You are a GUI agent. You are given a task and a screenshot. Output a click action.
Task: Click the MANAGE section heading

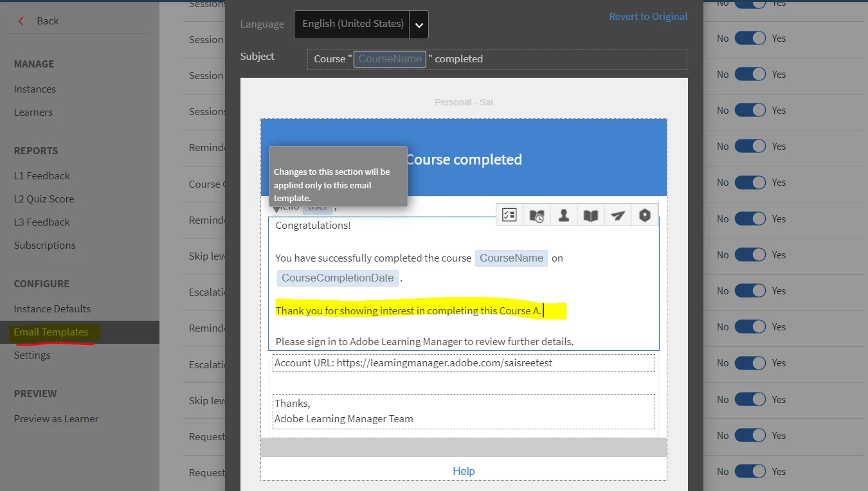(x=34, y=64)
